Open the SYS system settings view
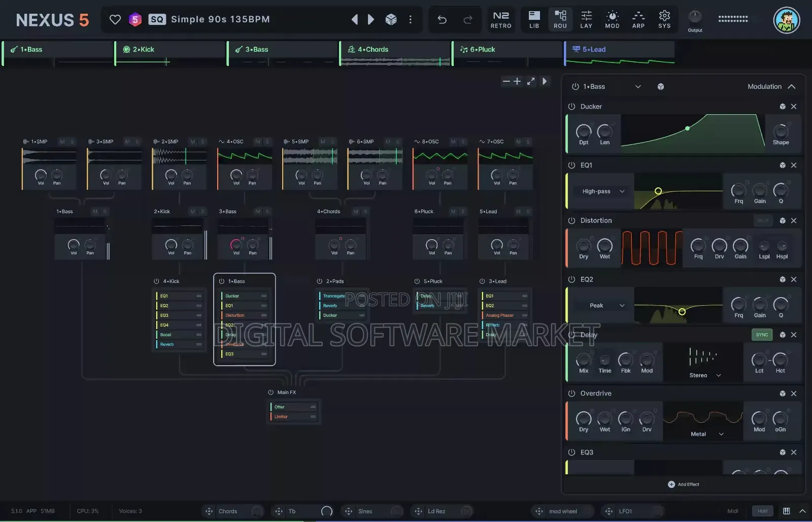 point(664,20)
